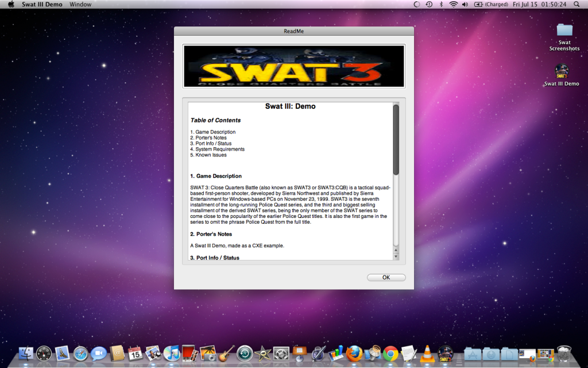Click the bold '2. Porter's Notes' section heading
Image resolution: width=588 pixels, height=368 pixels.
pyautogui.click(x=211, y=234)
